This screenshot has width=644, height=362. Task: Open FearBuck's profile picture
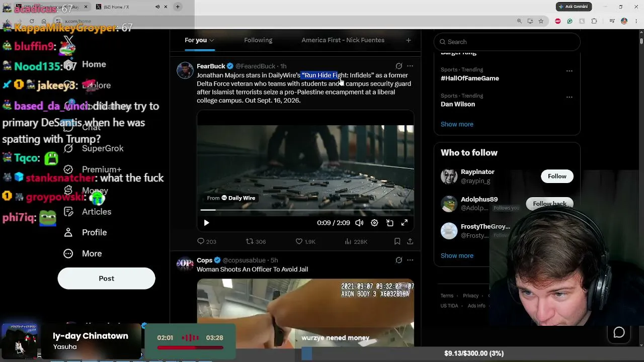tap(185, 70)
